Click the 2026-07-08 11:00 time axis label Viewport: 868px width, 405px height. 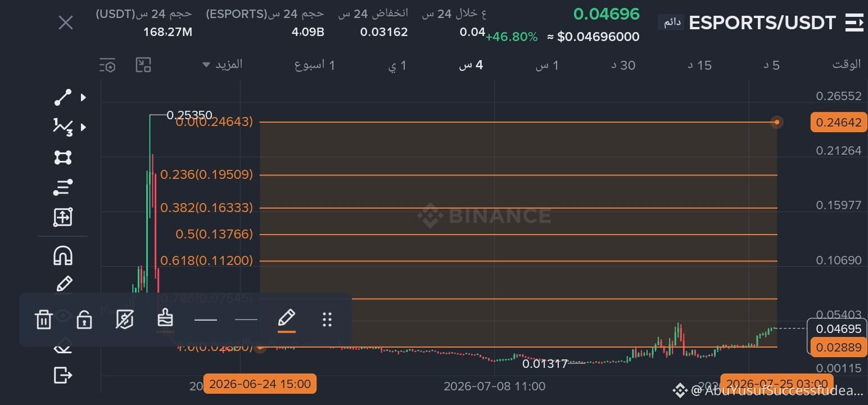pyautogui.click(x=494, y=386)
